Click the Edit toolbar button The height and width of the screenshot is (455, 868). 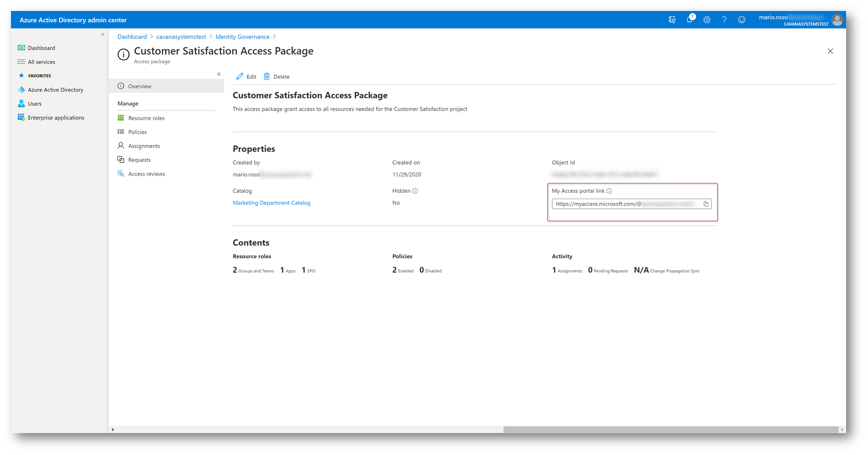(246, 77)
